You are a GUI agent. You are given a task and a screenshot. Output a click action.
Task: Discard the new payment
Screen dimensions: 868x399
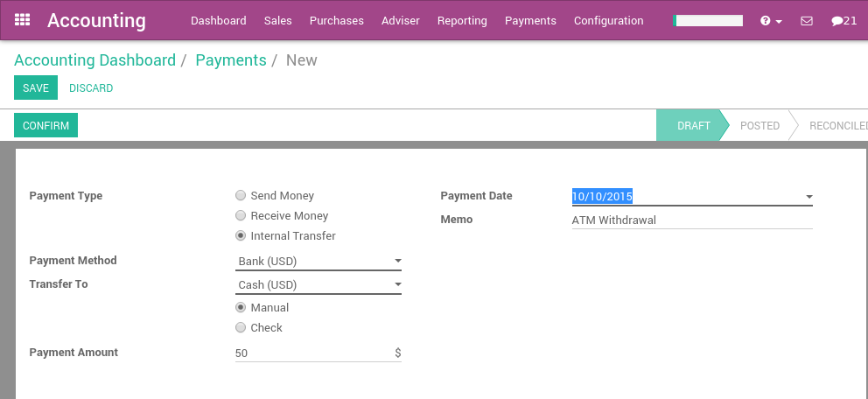click(91, 88)
